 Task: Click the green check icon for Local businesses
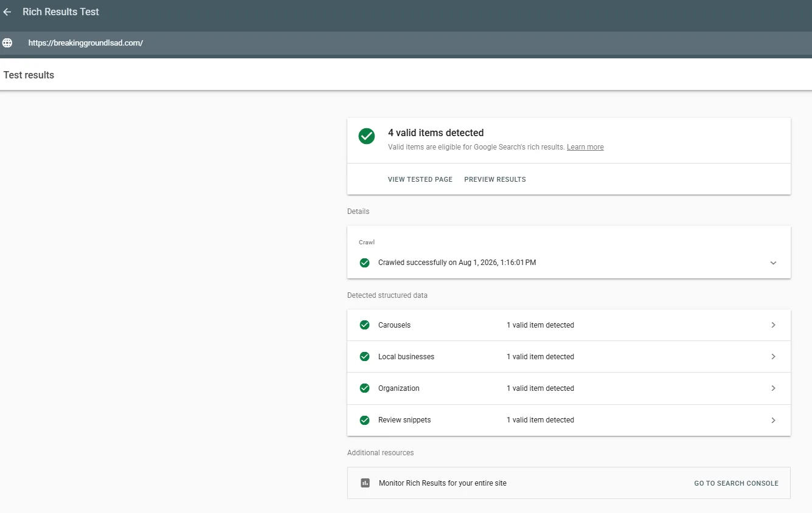click(364, 357)
